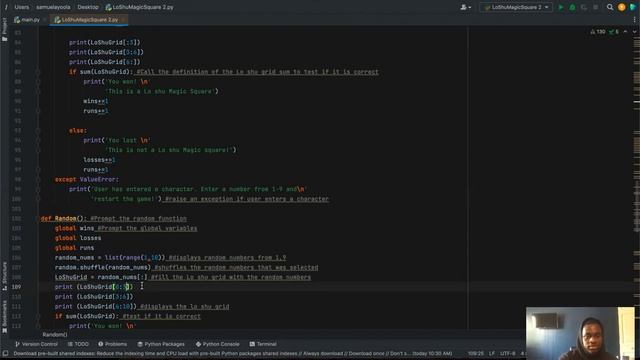
Task: Open the LoShuMagicSquare 2 run configuration dropdown
Action: 516,7
